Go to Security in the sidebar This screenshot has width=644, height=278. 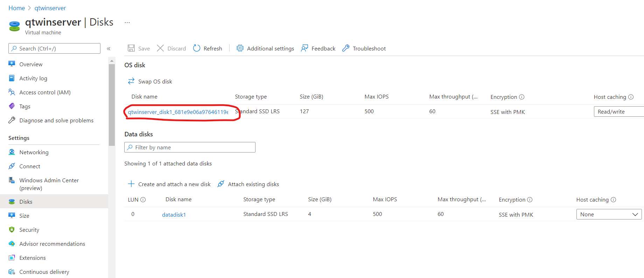coord(29,230)
